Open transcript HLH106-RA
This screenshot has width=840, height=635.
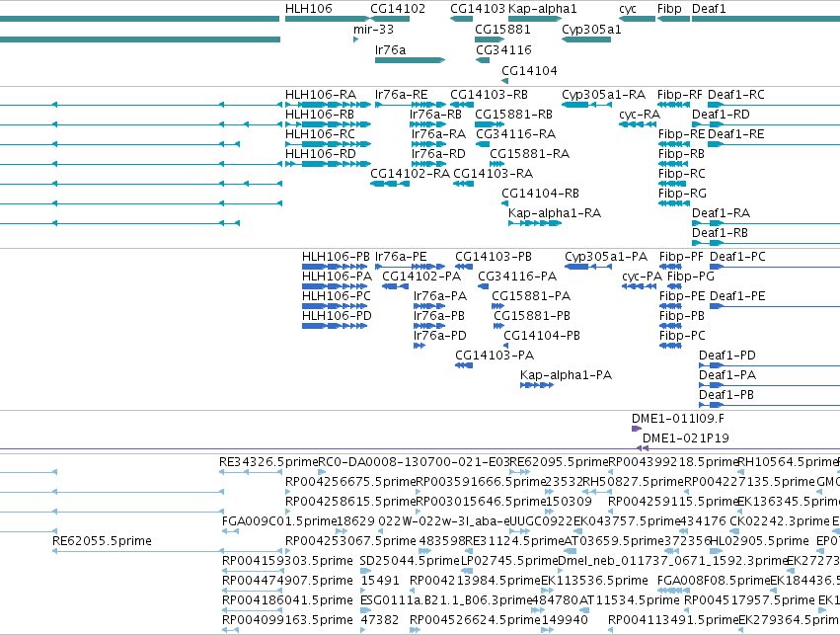pos(321,95)
